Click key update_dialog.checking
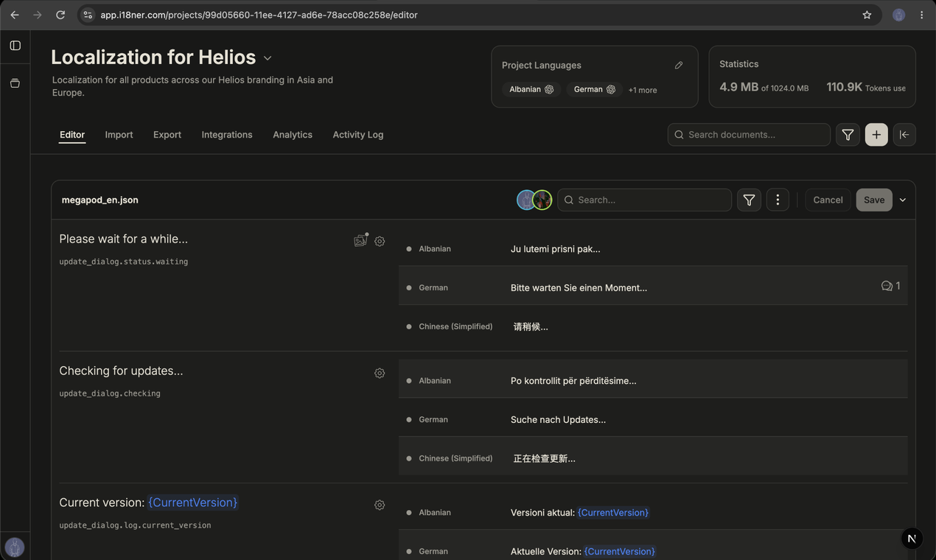The image size is (936, 560). click(x=110, y=393)
